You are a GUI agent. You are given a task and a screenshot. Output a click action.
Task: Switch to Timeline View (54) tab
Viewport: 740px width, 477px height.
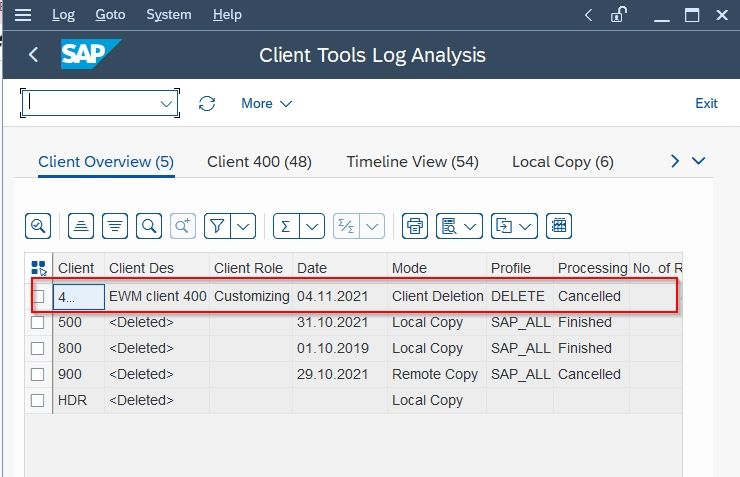coord(412,162)
